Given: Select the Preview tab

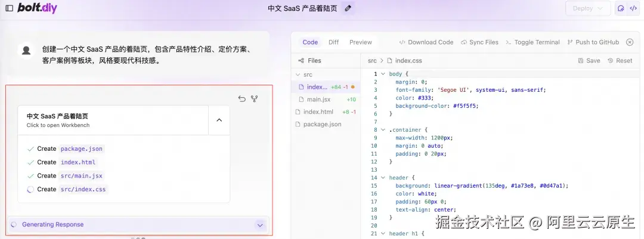Looking at the screenshot, I should (x=361, y=42).
